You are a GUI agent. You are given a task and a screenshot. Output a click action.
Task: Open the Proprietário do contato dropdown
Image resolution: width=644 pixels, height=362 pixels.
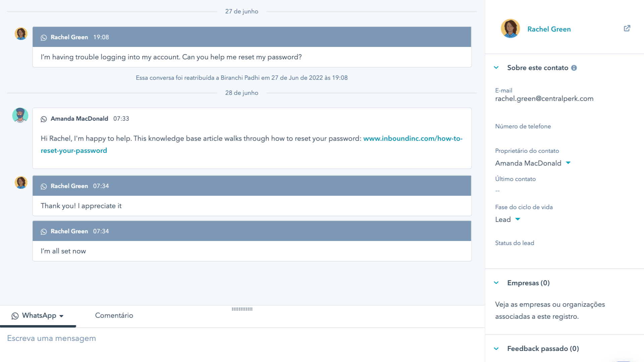coord(568,163)
